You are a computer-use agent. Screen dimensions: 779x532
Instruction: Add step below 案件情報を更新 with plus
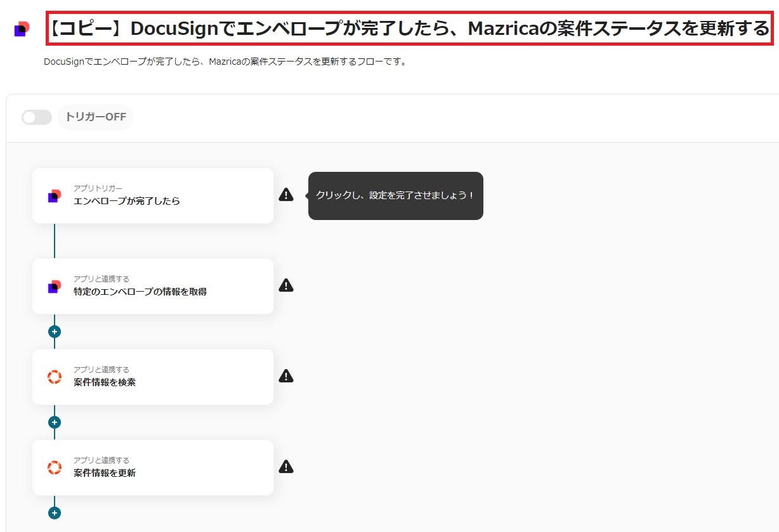(55, 513)
